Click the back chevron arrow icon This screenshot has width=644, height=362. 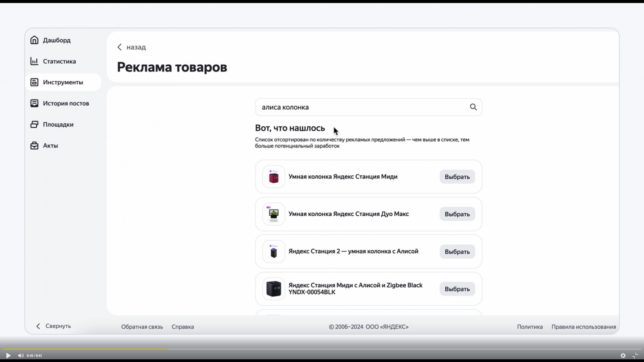click(119, 47)
